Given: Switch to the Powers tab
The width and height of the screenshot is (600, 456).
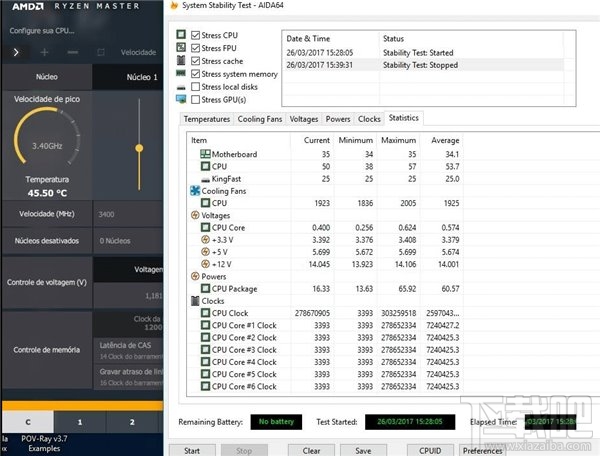Looking at the screenshot, I should point(338,119).
